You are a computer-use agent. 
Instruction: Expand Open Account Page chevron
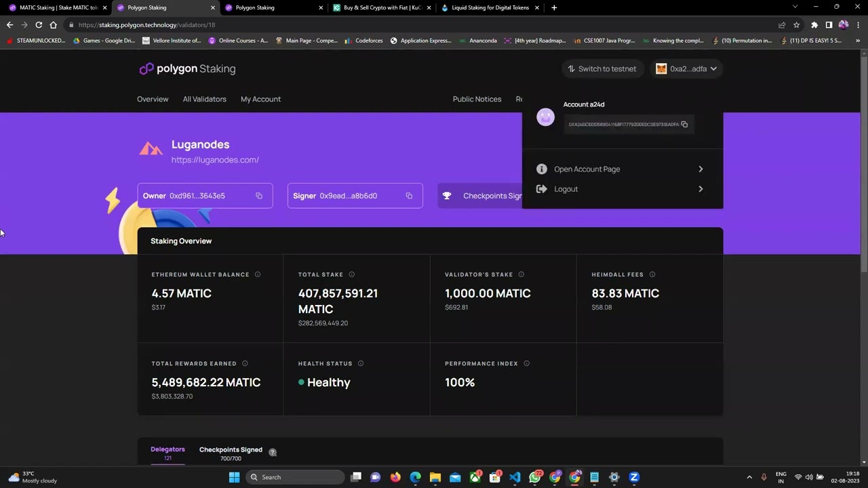click(x=701, y=169)
